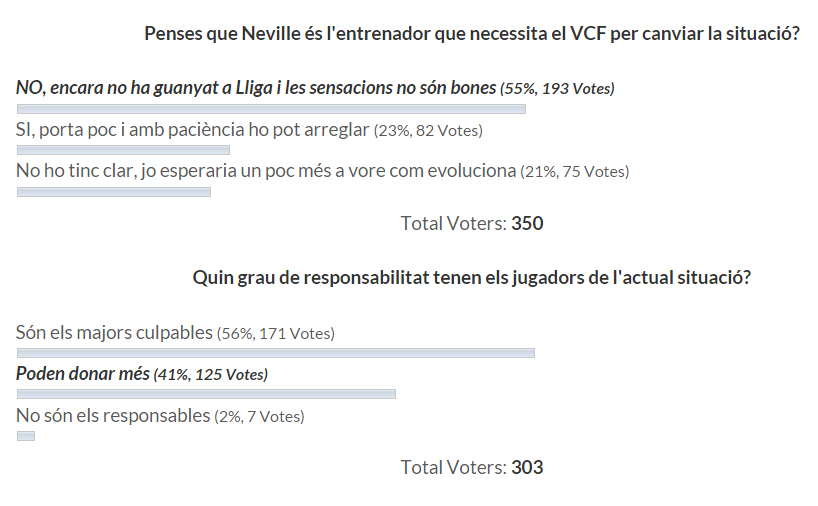This screenshot has height=506, width=818.
Task: Click the 55% result bar
Action: (x=271, y=109)
